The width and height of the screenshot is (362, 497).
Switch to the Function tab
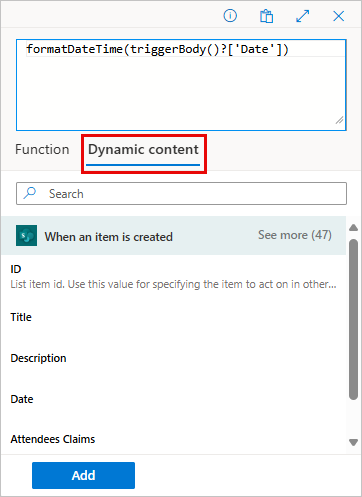(x=42, y=149)
